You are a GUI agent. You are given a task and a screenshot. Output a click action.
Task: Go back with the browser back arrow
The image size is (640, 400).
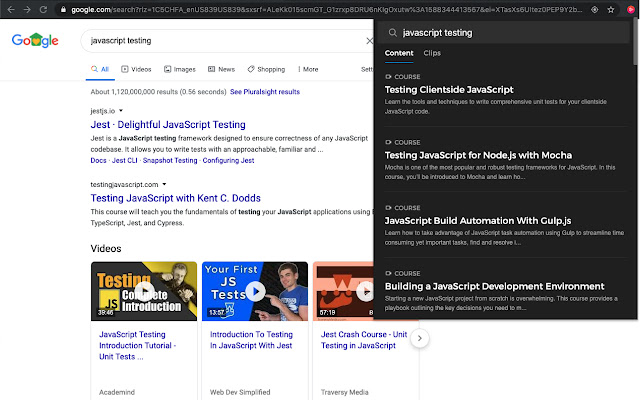point(11,9)
